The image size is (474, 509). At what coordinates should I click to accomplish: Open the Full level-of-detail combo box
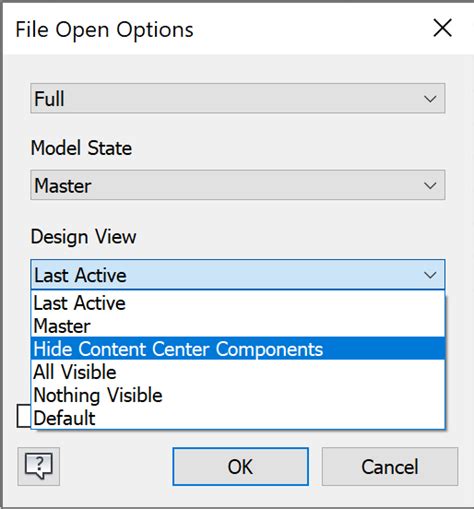238,98
